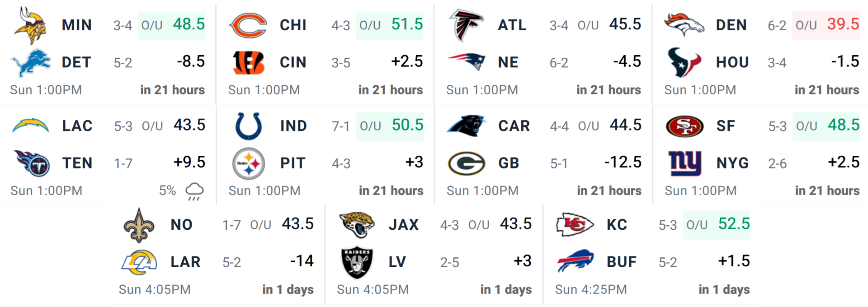The height and width of the screenshot is (307, 868).
Task: Select the Las Vegas Raiders logo
Action: (x=357, y=262)
